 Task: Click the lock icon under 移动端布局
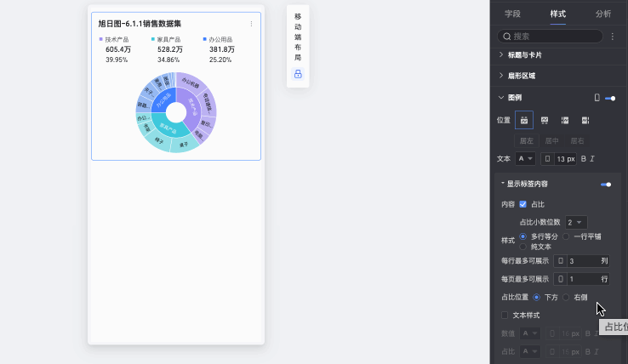(298, 74)
